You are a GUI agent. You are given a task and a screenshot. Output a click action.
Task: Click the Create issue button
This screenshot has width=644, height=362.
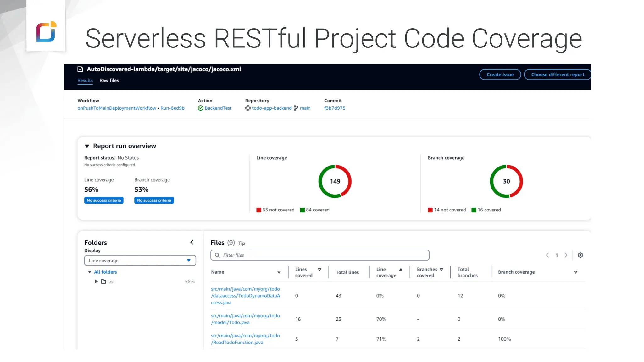click(x=500, y=75)
